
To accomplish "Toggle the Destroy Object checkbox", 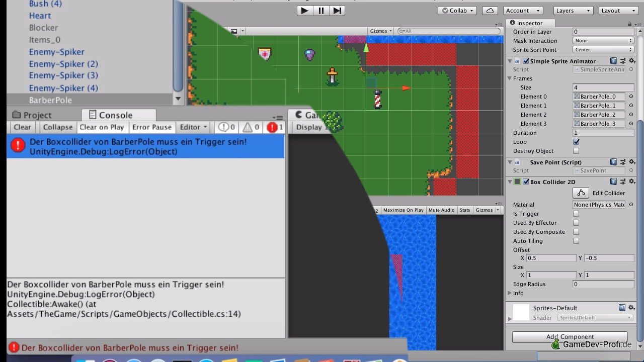I will tap(576, 151).
